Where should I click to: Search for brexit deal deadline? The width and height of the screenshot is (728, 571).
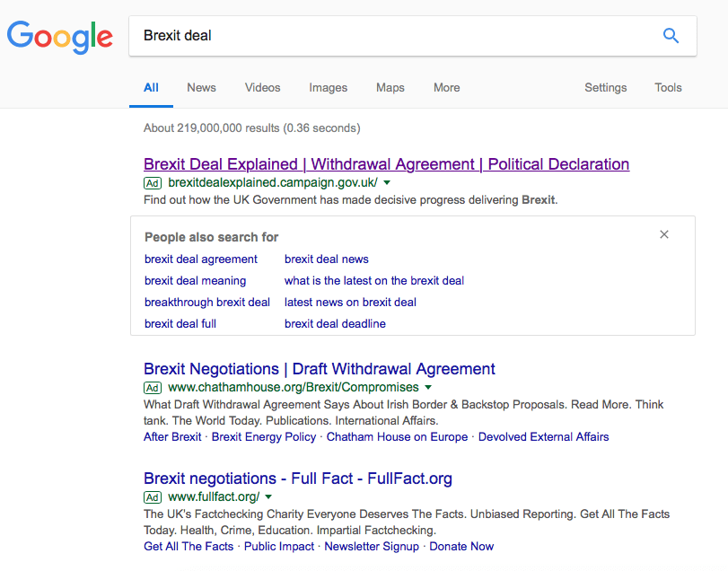335,323
